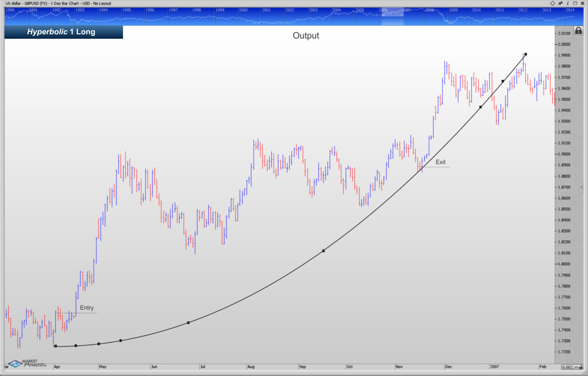Click the Aug label on date axis

point(251,366)
